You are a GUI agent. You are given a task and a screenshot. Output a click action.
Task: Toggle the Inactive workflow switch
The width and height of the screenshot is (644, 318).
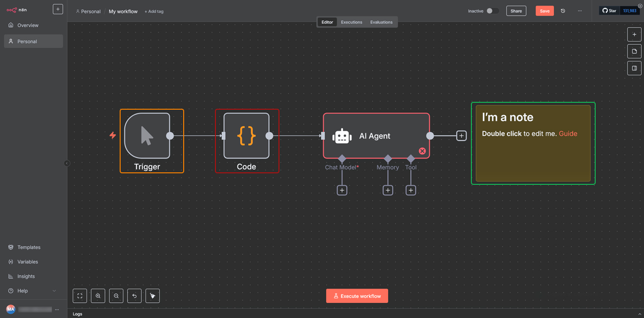click(x=492, y=11)
